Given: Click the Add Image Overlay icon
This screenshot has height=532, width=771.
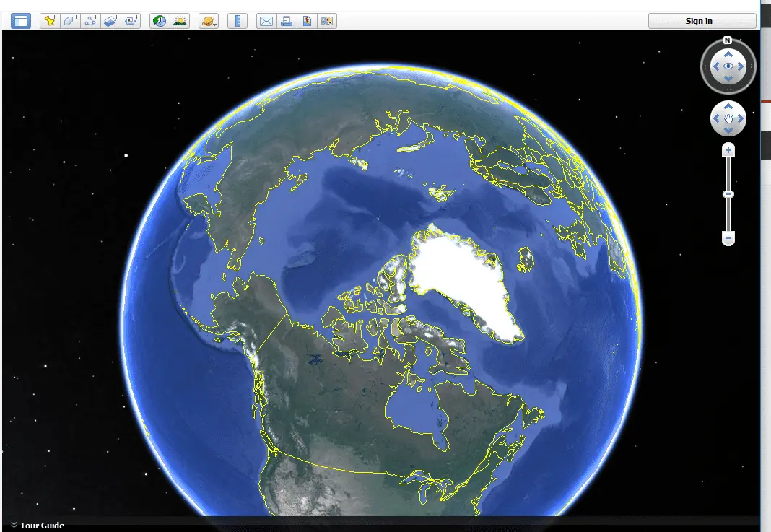Looking at the screenshot, I should (x=111, y=21).
